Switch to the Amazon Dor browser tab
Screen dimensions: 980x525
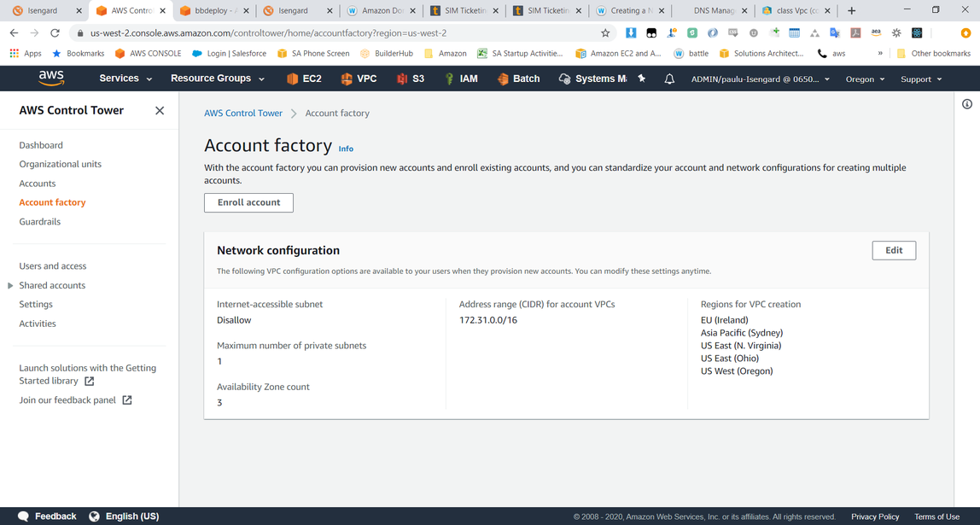(382, 10)
